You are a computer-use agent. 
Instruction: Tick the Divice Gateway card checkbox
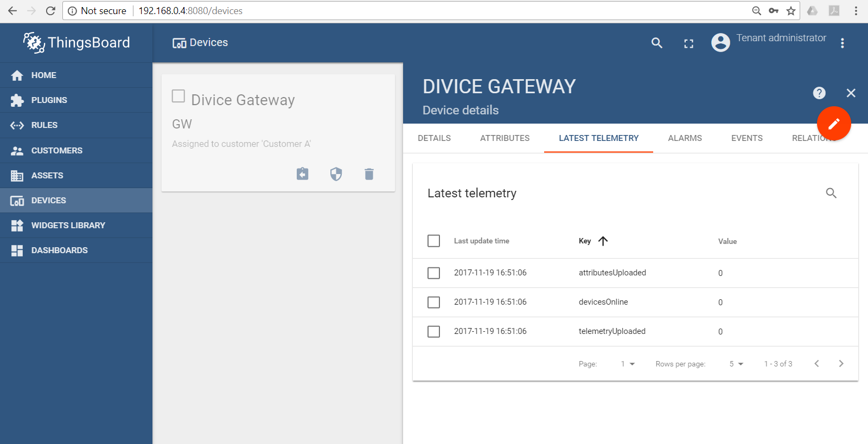178,96
